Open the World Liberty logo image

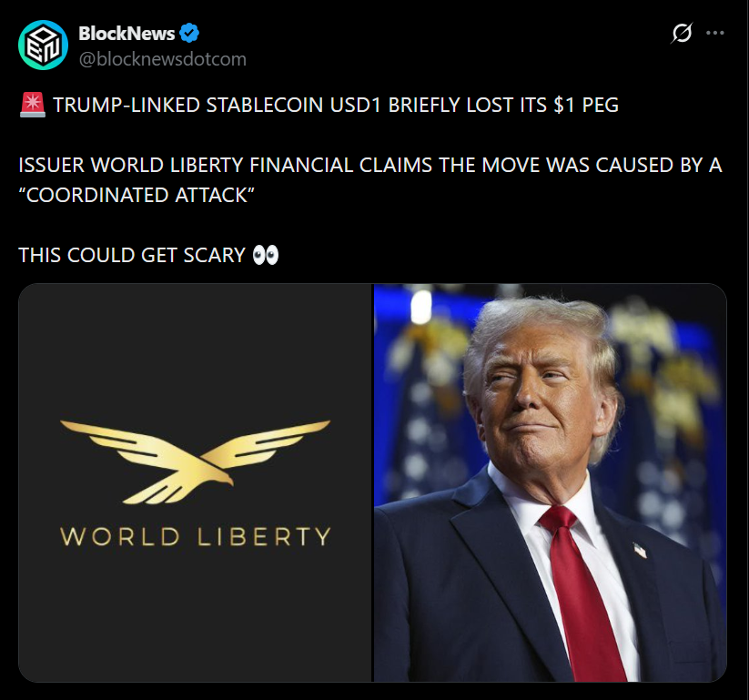click(x=195, y=482)
